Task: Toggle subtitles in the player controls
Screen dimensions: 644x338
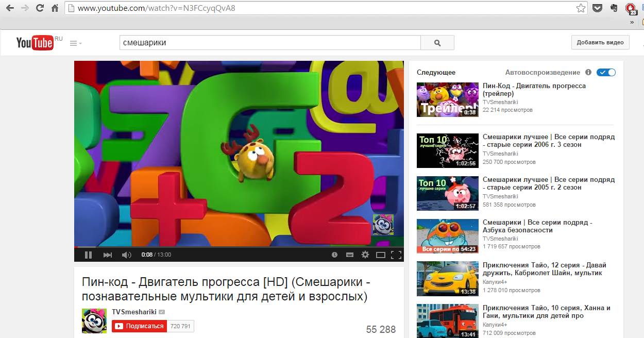Action: click(x=350, y=255)
